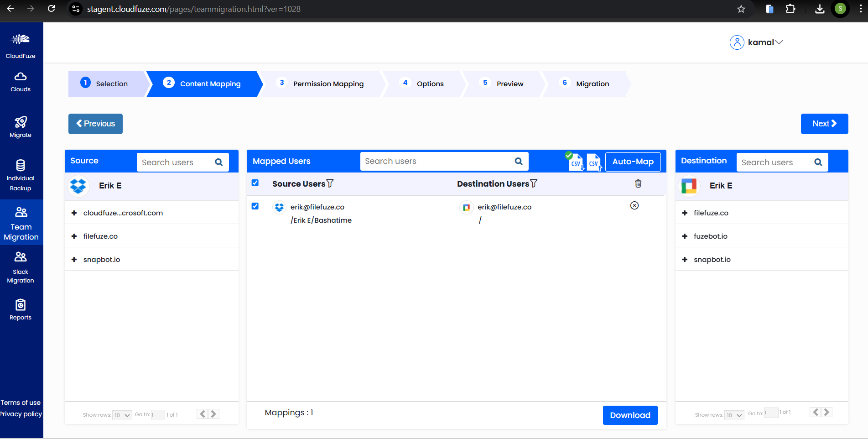Open browser three-dot menu

[x=861, y=9]
